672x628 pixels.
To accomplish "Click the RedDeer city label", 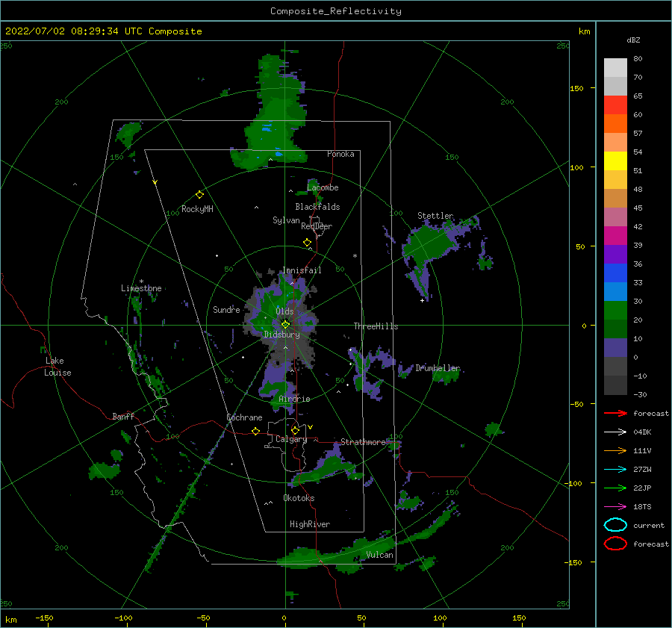I will [317, 226].
